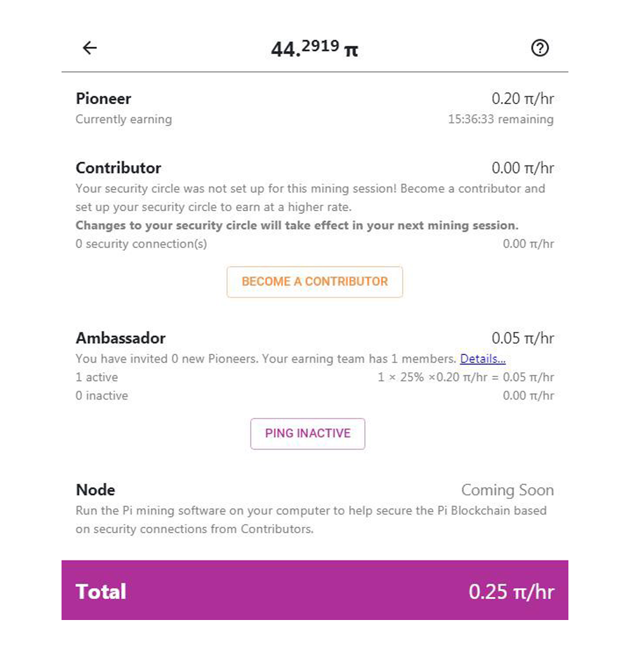Go back using the left arrow
Screen dimensions: 642x672
90,48
